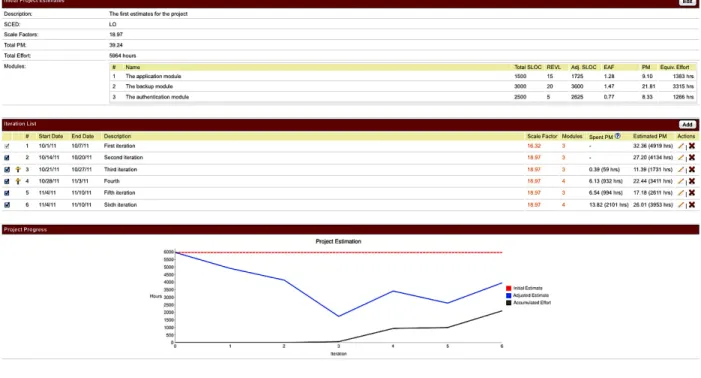This screenshot has width=701, height=378.
Task: Click the 'Project Estimation' chart title
Action: coord(338,241)
